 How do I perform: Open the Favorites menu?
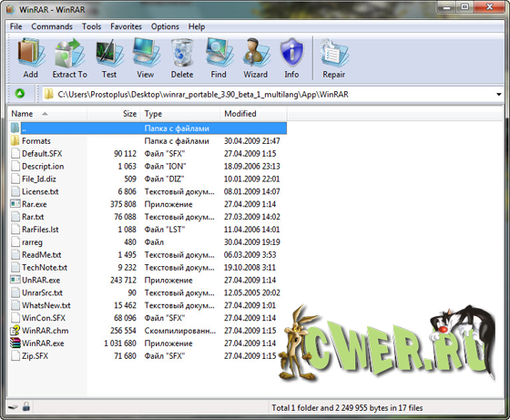pos(126,26)
